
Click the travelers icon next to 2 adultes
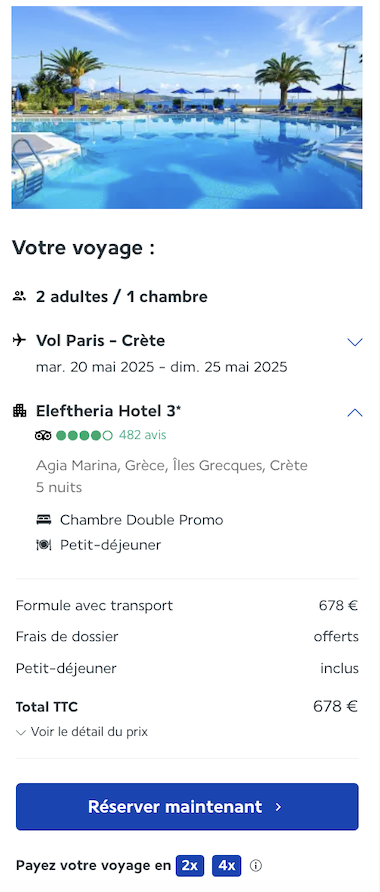[19, 296]
